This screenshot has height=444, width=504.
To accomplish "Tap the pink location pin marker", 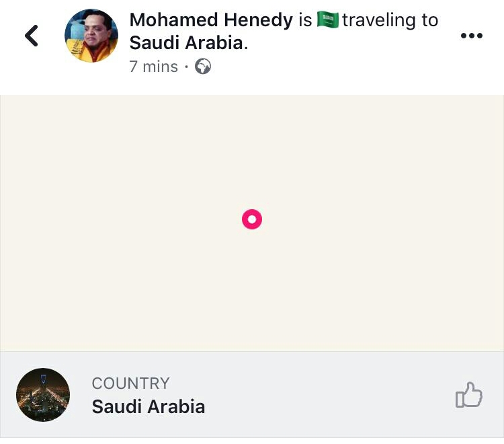I will click(x=252, y=219).
